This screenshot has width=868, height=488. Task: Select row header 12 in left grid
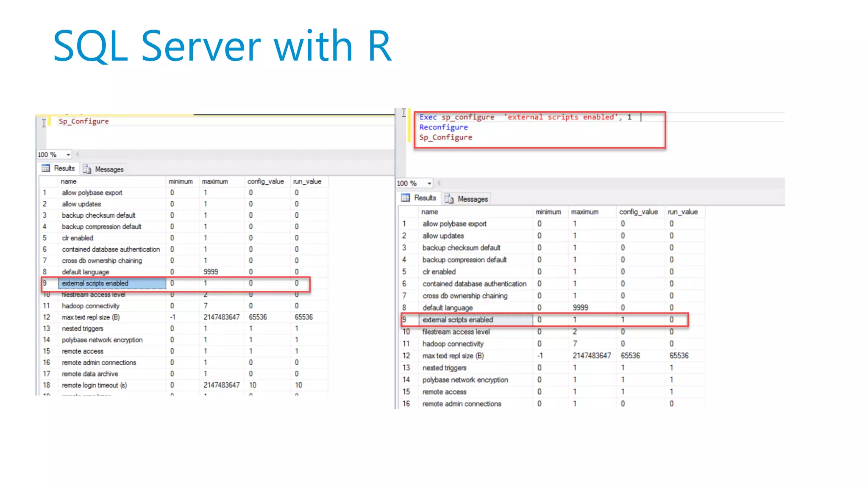(x=47, y=317)
